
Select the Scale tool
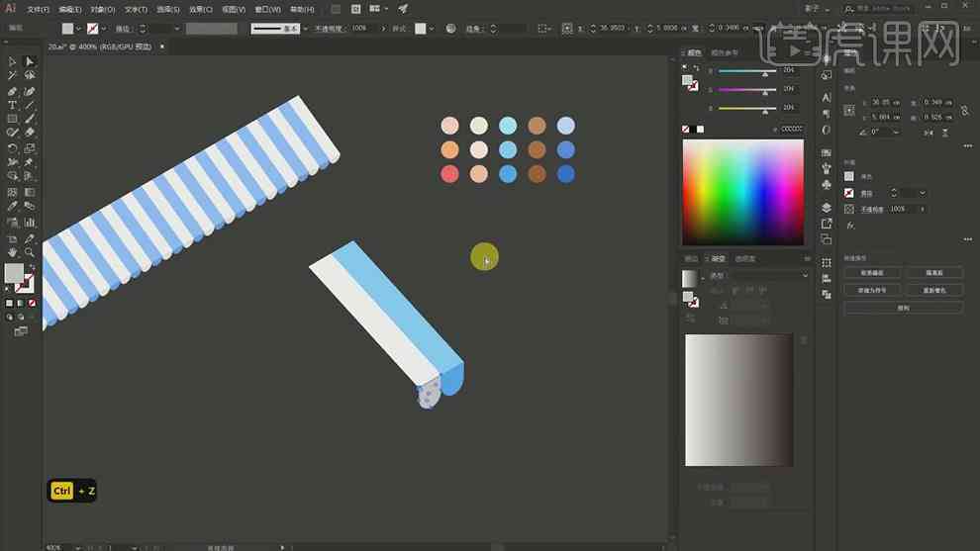point(29,148)
